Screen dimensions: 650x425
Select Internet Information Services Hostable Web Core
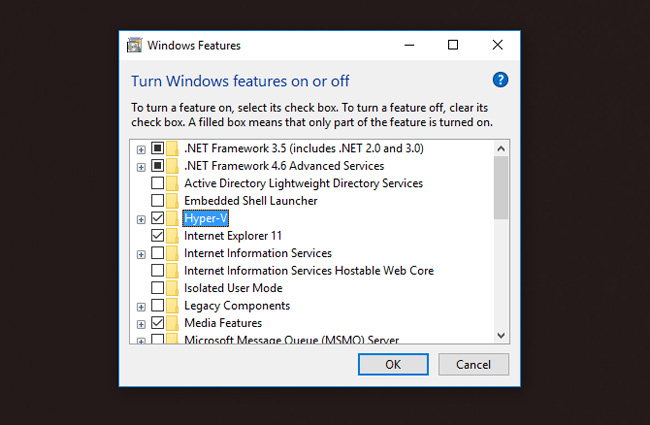point(308,271)
